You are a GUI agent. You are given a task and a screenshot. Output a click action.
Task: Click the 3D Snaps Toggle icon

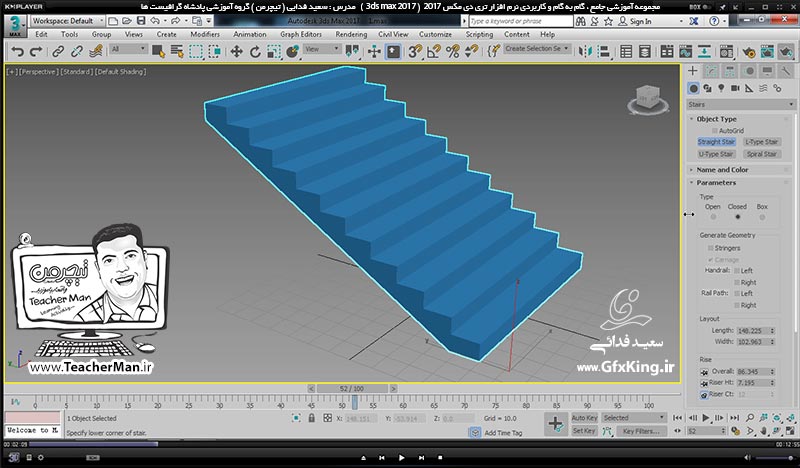(415, 52)
